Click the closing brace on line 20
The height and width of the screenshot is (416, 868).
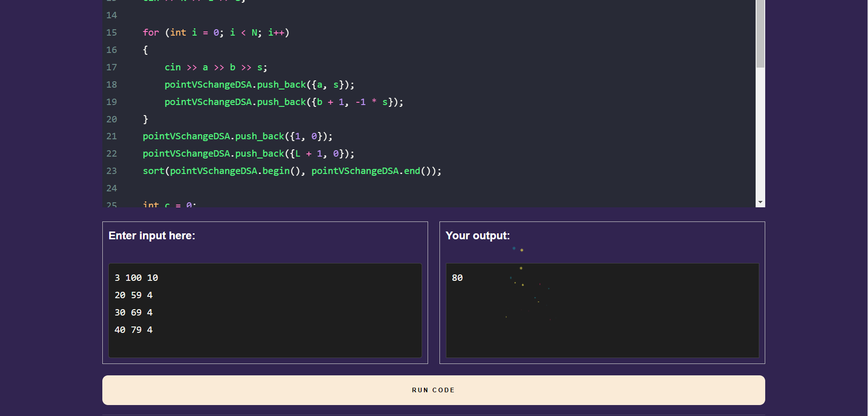point(145,119)
